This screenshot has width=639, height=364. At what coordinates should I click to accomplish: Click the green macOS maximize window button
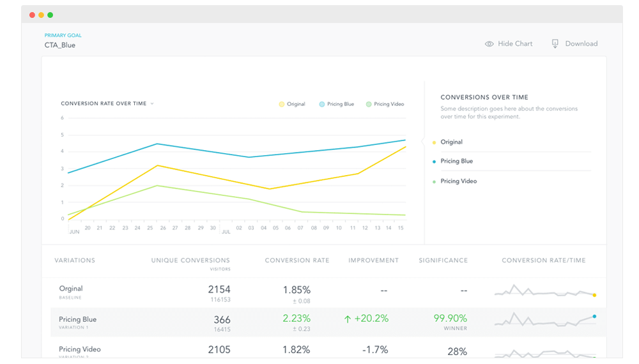[50, 15]
